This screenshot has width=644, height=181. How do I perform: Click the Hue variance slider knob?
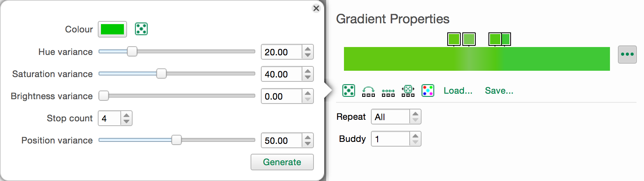pos(132,51)
